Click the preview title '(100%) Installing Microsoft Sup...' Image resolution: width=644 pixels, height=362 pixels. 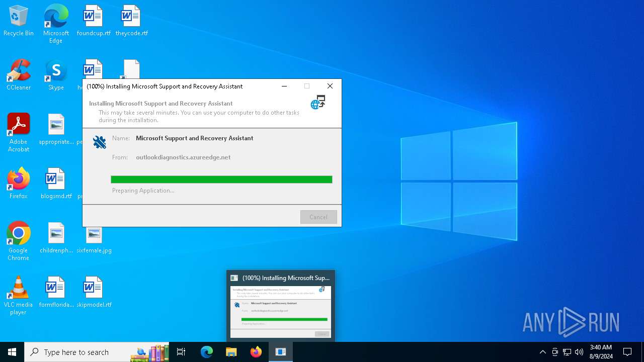pos(286,278)
